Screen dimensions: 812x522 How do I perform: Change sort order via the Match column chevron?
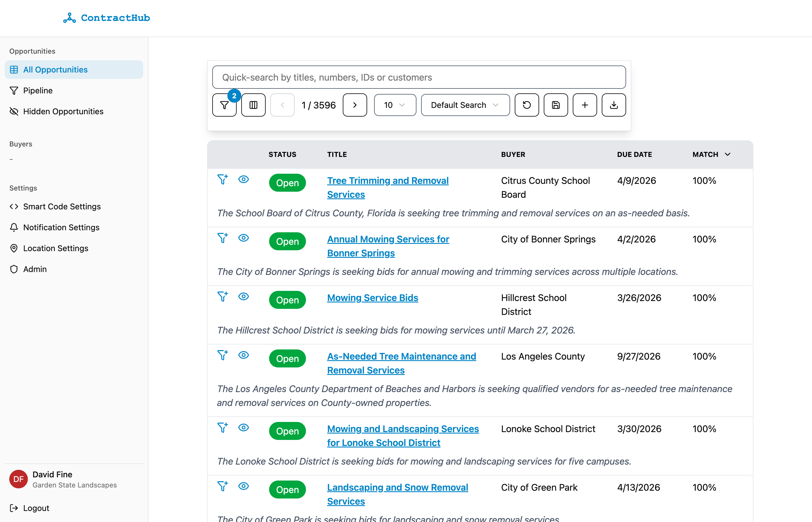pos(727,154)
